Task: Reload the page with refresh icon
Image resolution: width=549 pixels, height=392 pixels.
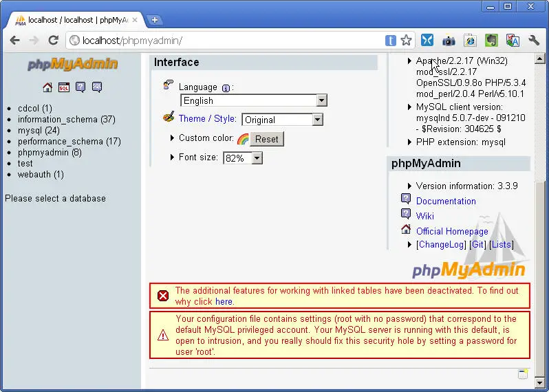Action: coord(53,41)
